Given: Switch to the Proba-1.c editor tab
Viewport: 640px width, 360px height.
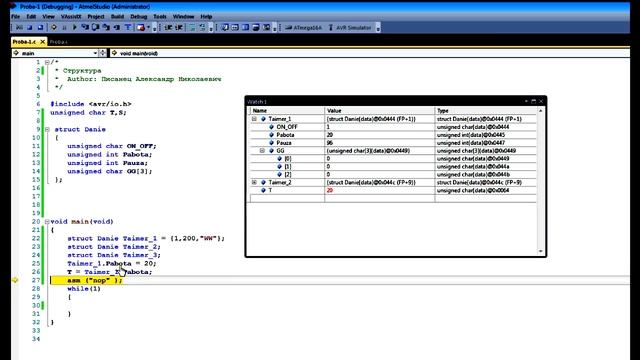Looking at the screenshot, I should click(x=24, y=42).
